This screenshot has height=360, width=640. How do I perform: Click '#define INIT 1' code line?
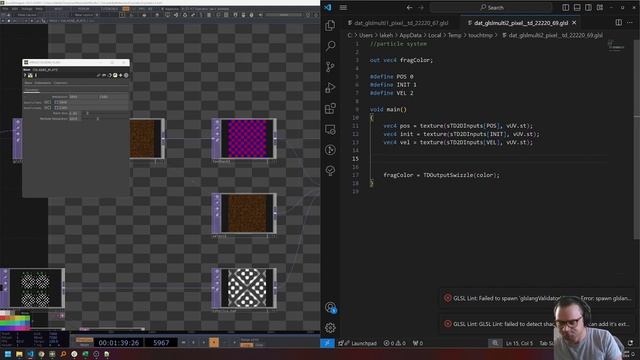click(393, 85)
